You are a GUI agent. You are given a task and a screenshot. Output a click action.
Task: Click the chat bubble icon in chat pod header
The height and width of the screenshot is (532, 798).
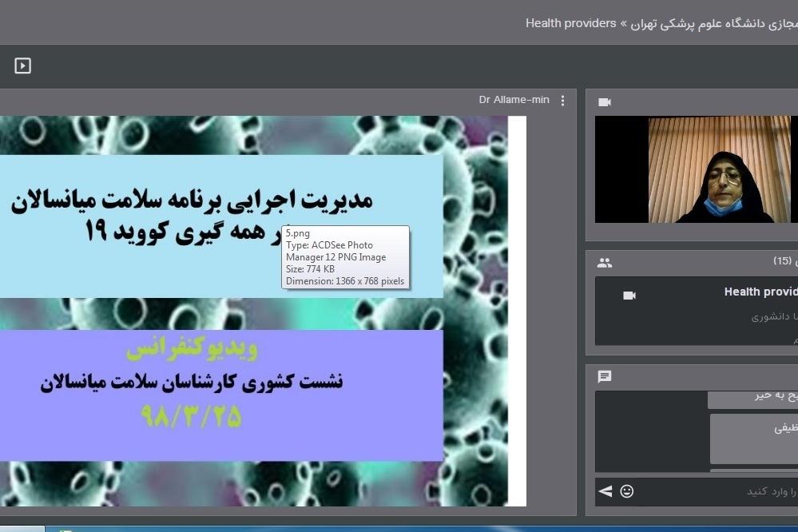point(605,377)
